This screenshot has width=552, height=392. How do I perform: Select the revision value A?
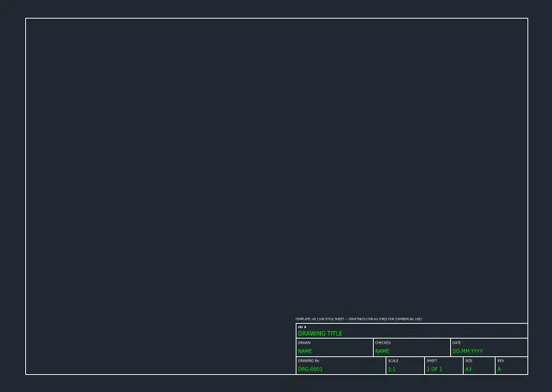[499, 369]
